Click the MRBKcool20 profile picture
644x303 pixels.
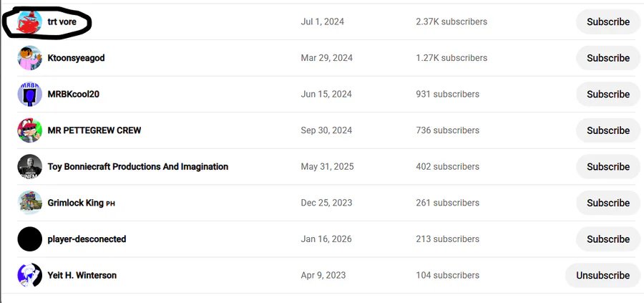[x=30, y=94]
